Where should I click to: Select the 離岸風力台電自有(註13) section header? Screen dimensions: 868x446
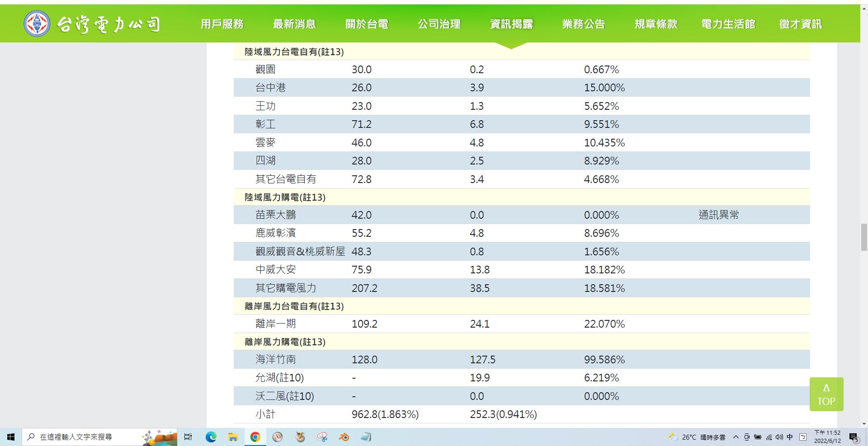pyautogui.click(x=294, y=306)
